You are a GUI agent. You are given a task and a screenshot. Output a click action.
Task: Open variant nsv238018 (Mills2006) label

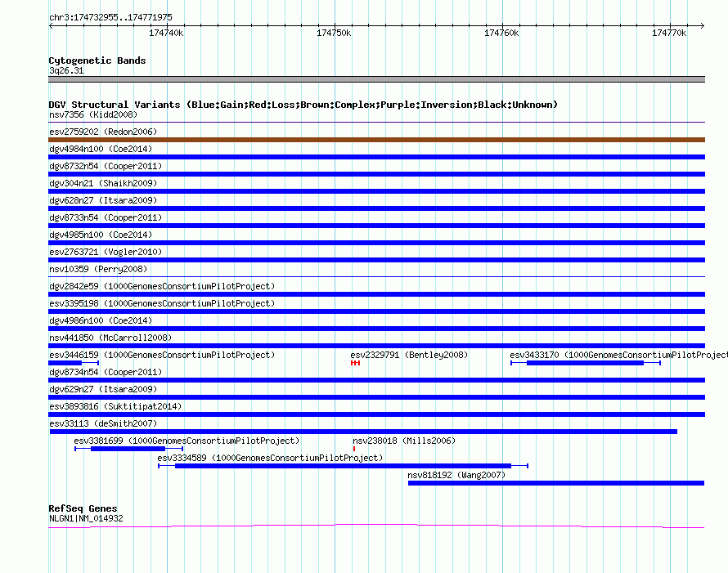click(404, 441)
